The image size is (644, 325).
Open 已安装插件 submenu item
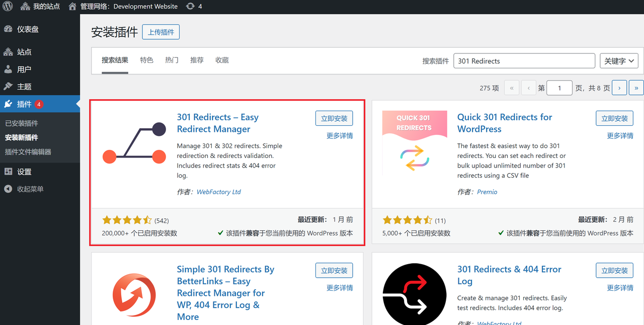22,123
